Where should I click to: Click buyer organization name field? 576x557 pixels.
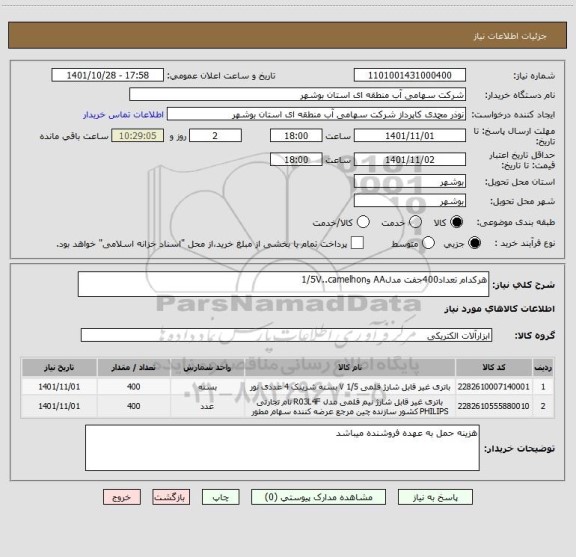(x=298, y=95)
